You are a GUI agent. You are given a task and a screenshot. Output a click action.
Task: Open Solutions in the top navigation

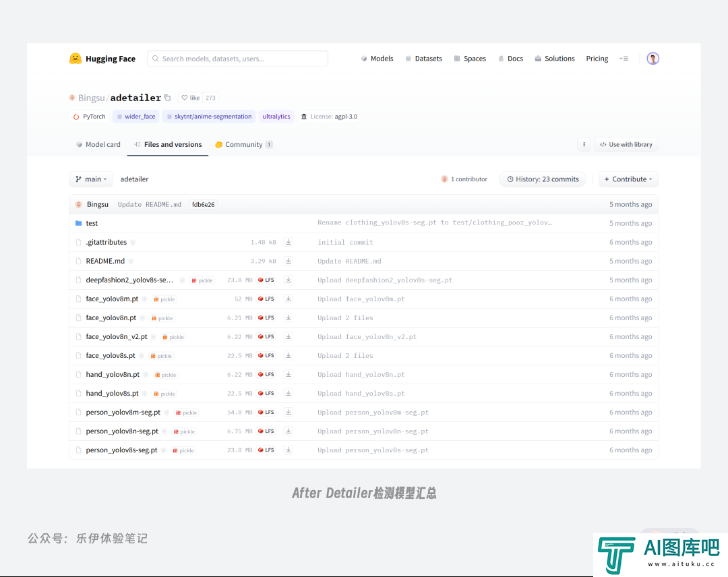(x=555, y=59)
